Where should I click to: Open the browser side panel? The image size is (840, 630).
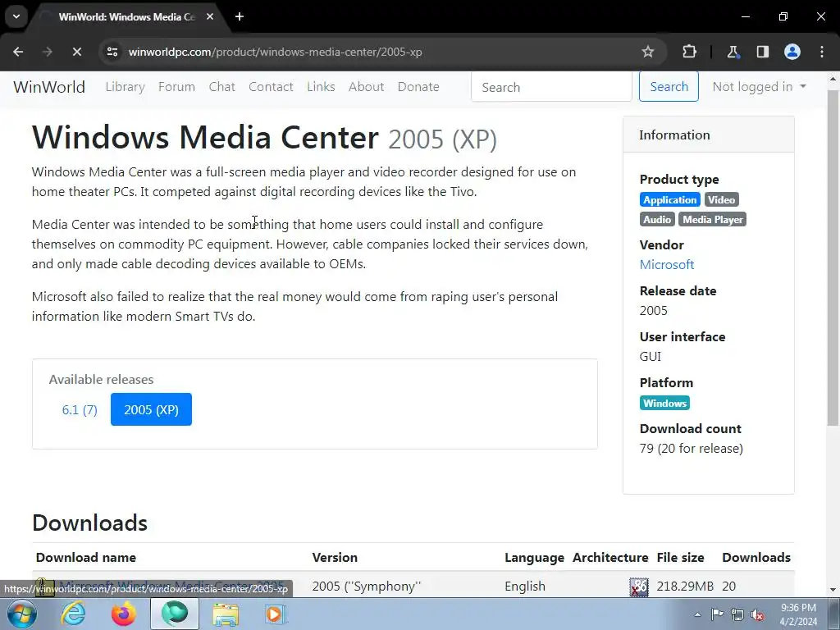763,52
